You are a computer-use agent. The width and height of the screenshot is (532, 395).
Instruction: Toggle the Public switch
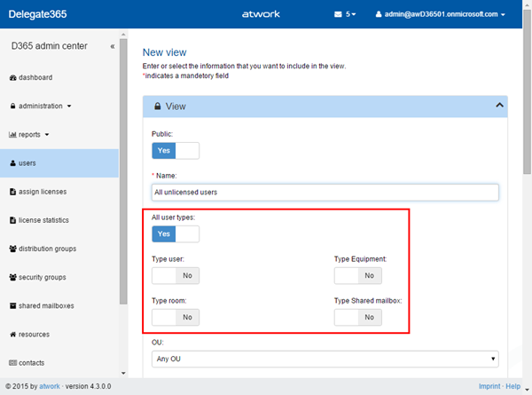coord(176,151)
